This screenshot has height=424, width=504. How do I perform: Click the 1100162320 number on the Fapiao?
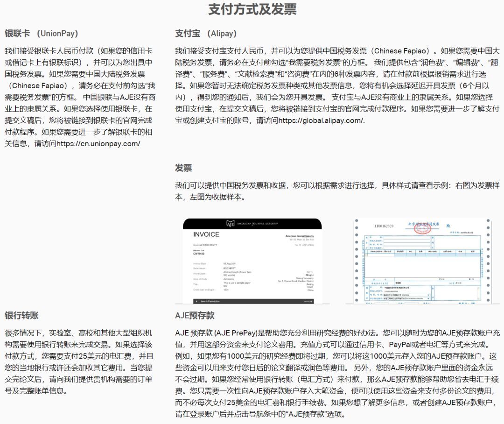(x=384, y=226)
